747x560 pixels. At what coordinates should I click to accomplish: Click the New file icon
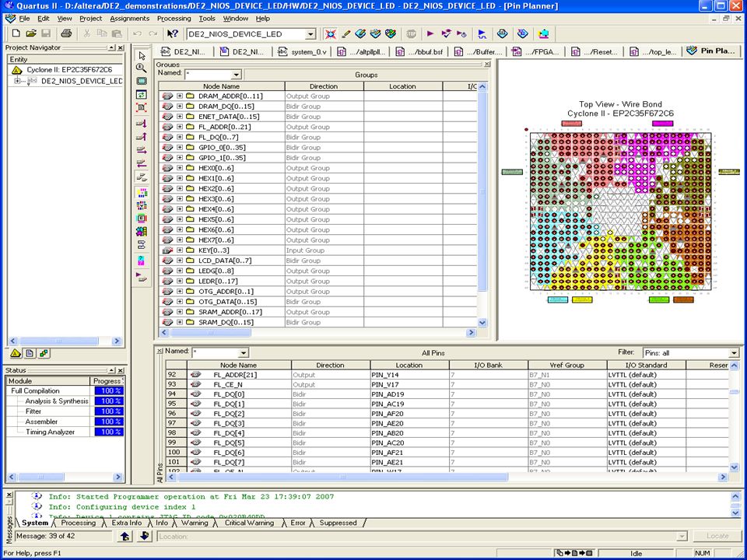click(16, 33)
